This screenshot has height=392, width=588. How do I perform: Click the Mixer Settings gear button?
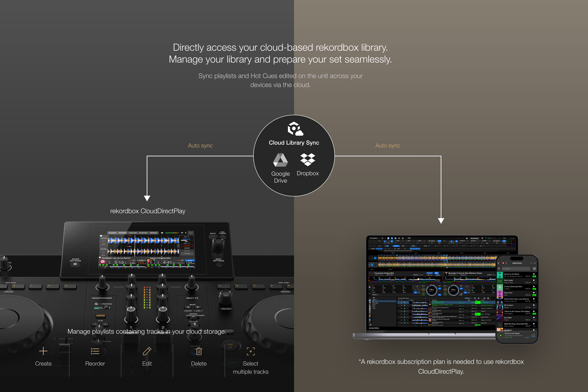click(75, 264)
